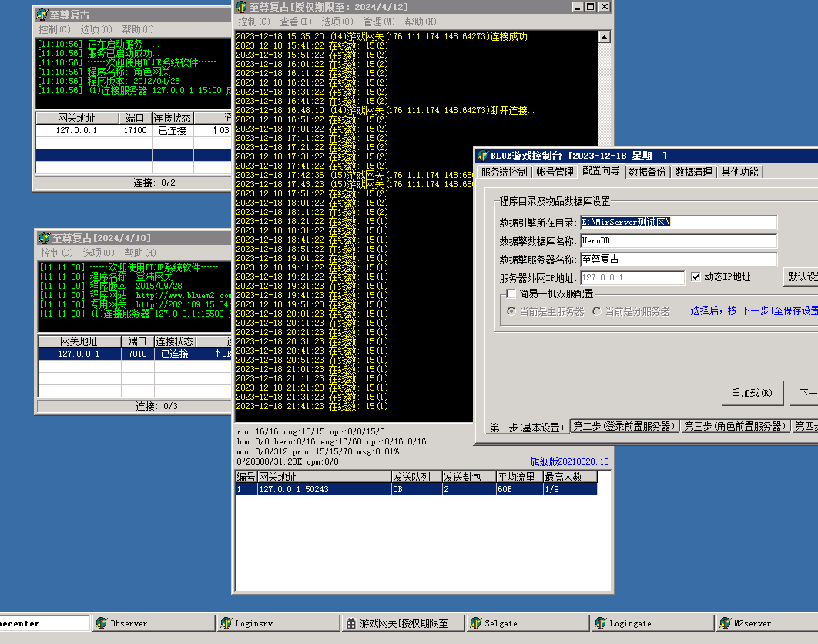Image resolution: width=818 pixels, height=644 pixels.
Task: Go to 第二步(登录前置服务器) tab
Action: (x=625, y=426)
